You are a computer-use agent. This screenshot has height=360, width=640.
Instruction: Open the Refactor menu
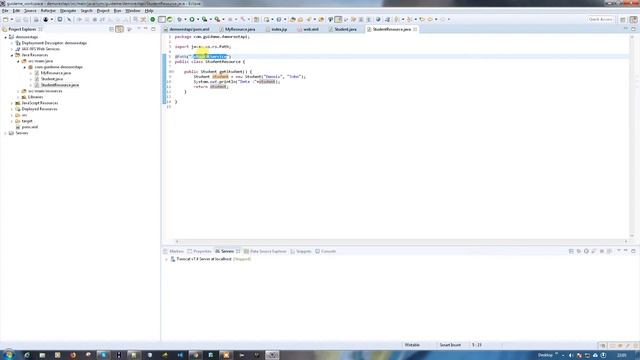(48, 11)
